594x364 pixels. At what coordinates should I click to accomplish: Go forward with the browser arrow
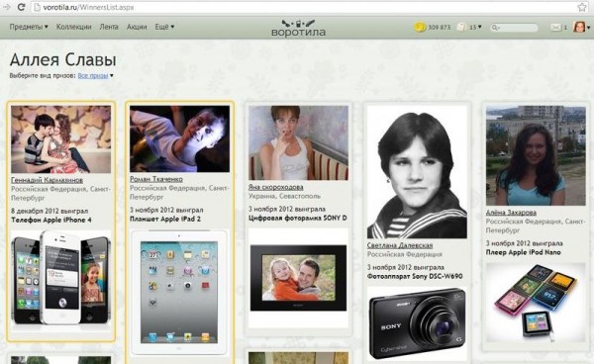(7, 7)
